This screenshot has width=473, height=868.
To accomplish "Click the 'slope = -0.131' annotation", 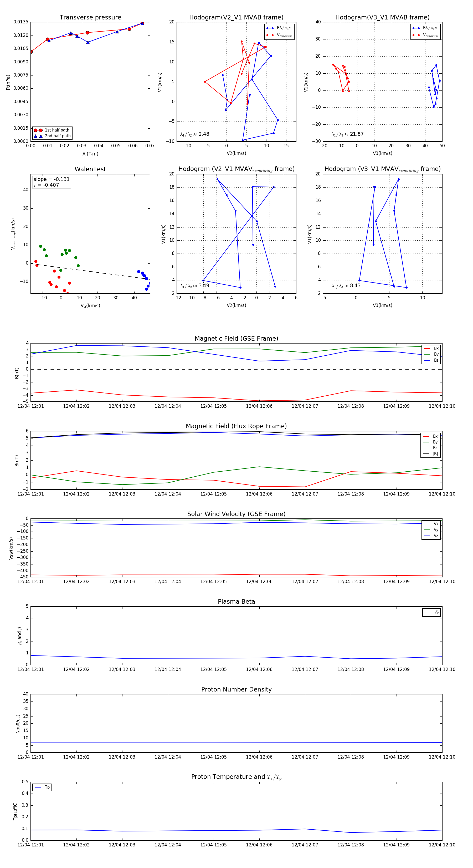I will pos(52,179).
